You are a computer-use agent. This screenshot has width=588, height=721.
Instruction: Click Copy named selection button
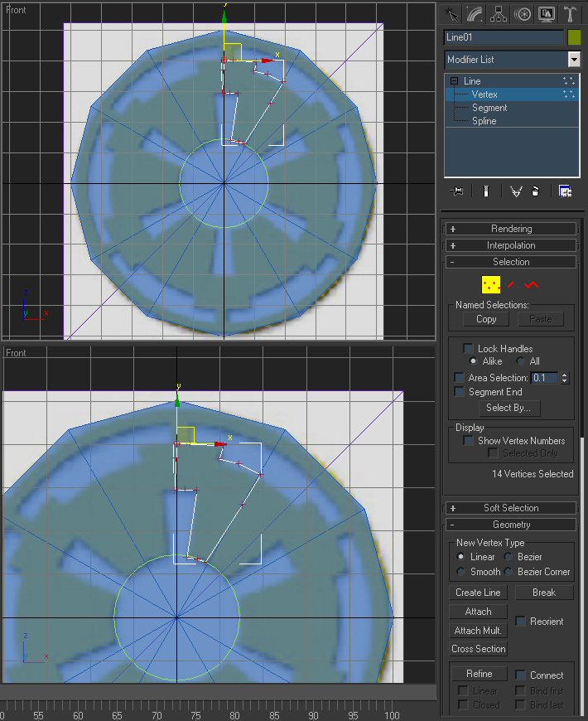[x=486, y=319]
